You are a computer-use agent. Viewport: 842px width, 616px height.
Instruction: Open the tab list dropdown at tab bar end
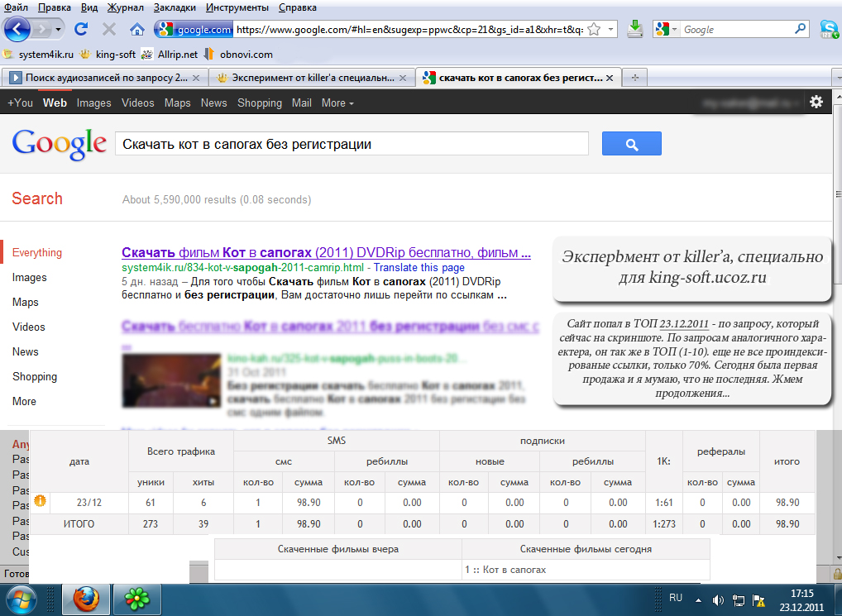pos(837,78)
